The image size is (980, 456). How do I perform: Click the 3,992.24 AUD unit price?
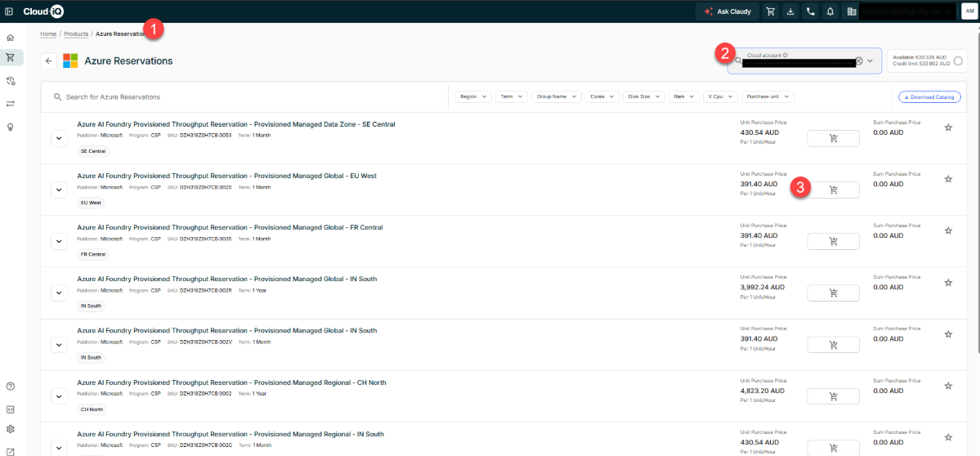(x=762, y=288)
